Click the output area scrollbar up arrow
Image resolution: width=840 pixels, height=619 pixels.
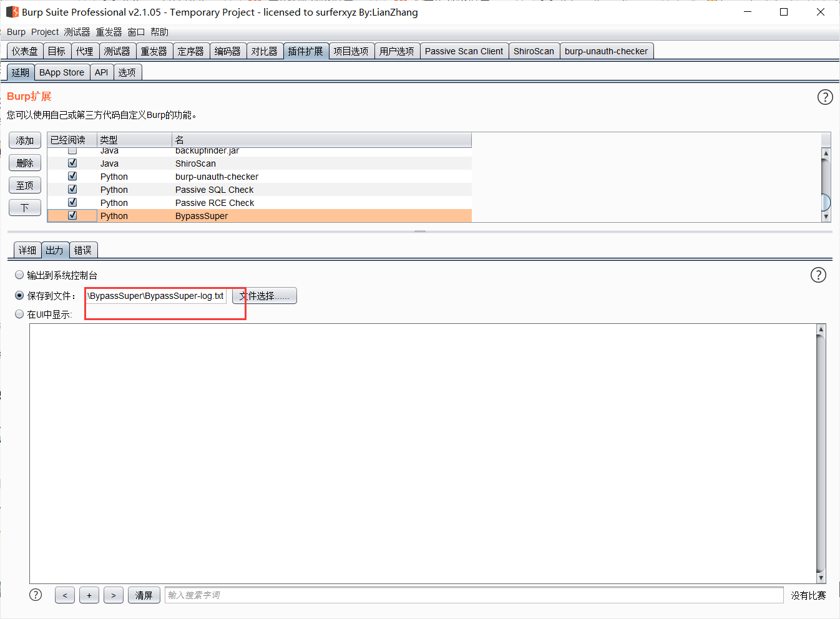click(821, 329)
